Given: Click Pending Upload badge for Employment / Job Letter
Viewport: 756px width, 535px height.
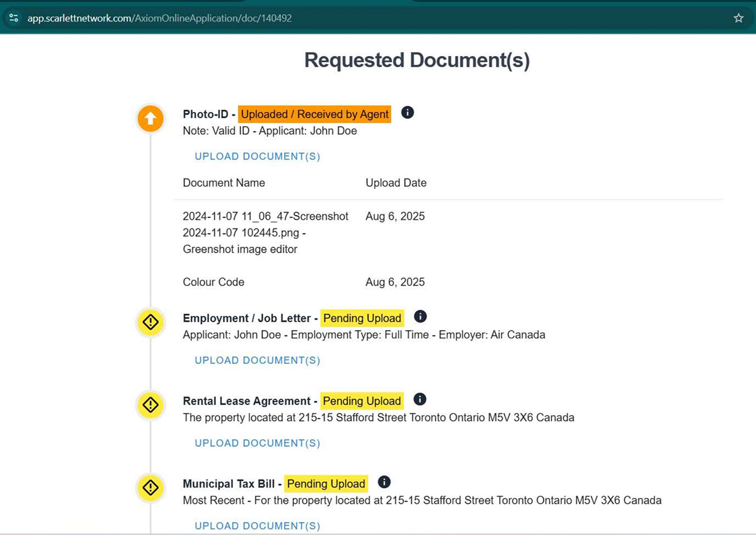Looking at the screenshot, I should (362, 318).
